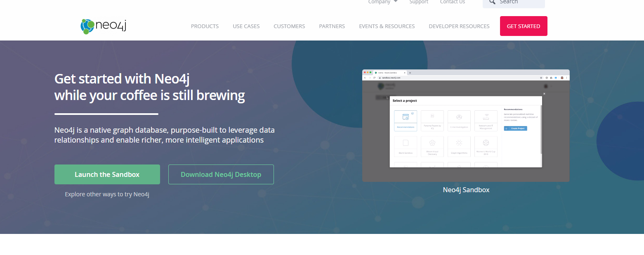Click the pink Get Started button
Viewport: 644px width, 255px height.
(524, 26)
